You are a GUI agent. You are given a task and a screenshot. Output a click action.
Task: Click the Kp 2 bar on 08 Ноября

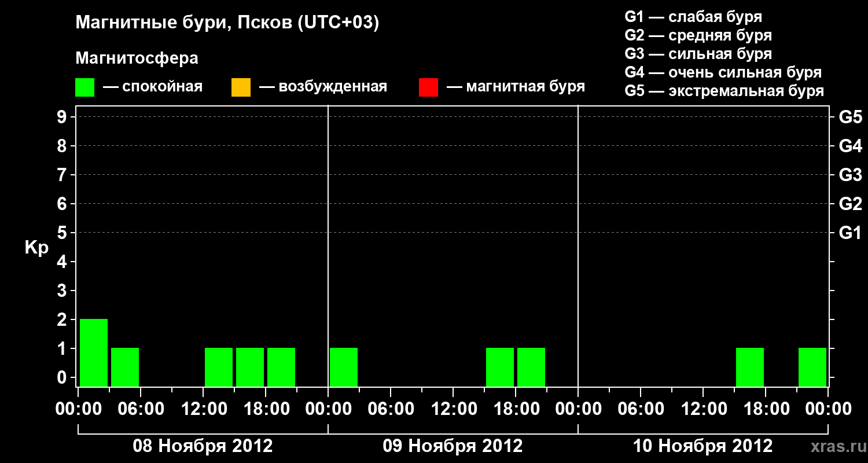(94, 352)
